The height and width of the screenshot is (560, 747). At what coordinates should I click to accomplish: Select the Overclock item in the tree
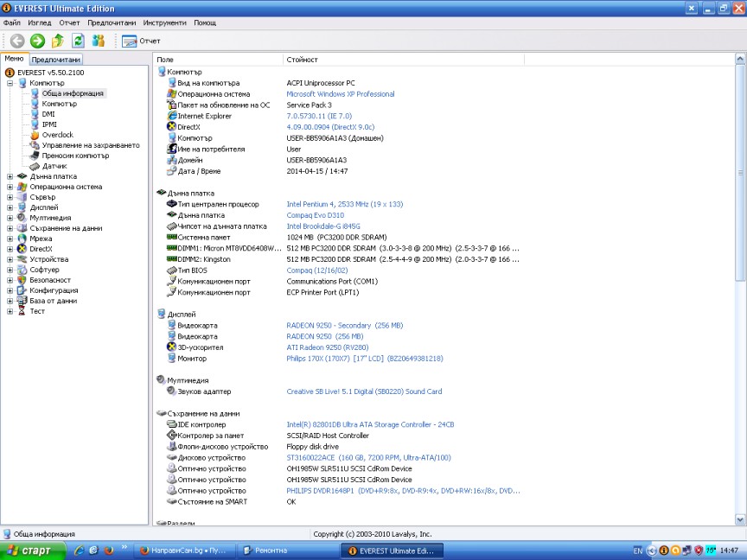pos(57,135)
